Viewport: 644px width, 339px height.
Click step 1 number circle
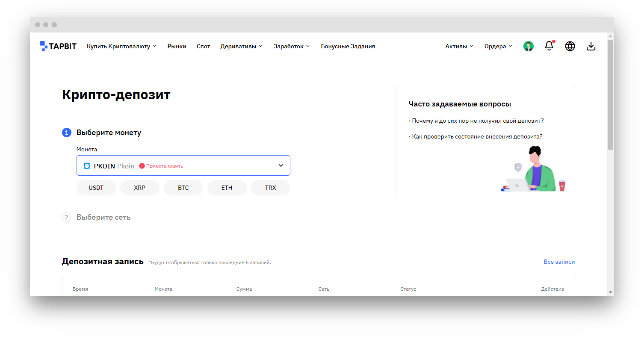tap(67, 133)
